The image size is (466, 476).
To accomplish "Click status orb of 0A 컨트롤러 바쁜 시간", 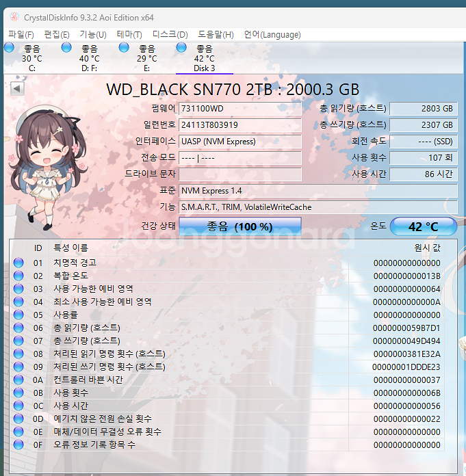I will click(18, 380).
